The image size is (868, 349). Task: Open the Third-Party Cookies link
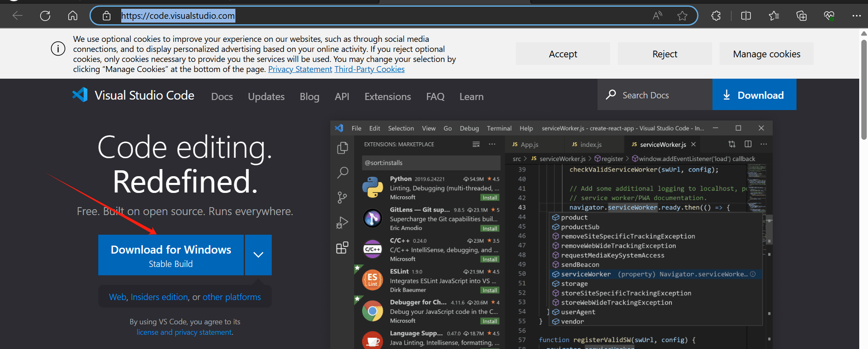tap(370, 69)
